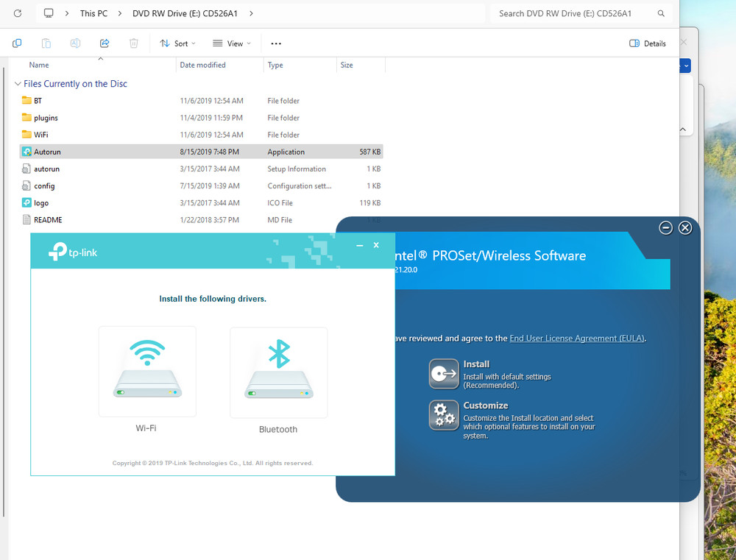Expand chevron after DVD RW Drive breadcrumb
This screenshot has width=736, height=560.
click(251, 13)
